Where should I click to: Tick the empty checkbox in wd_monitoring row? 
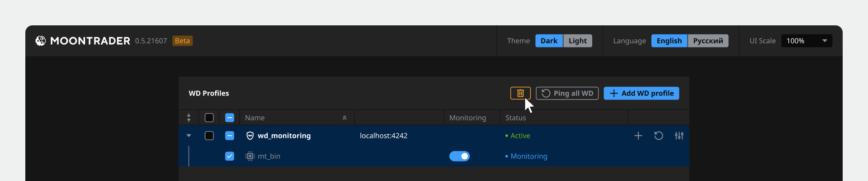point(209,136)
